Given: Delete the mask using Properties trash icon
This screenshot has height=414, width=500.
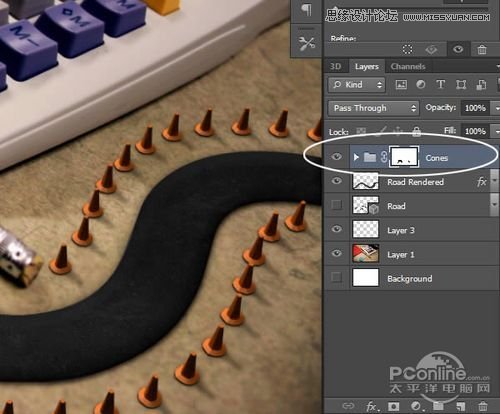Looking at the screenshot, I should (x=482, y=50).
